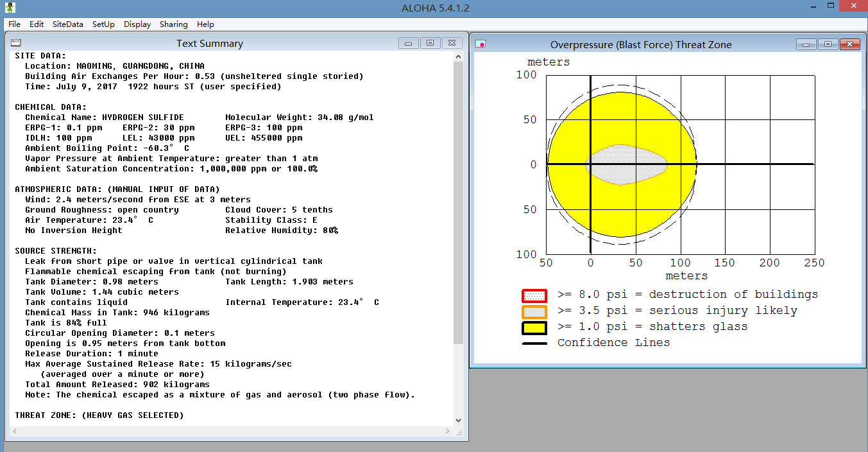This screenshot has height=452, width=868.
Task: Click the LEL: 43000 ppm value
Action: click(158, 138)
